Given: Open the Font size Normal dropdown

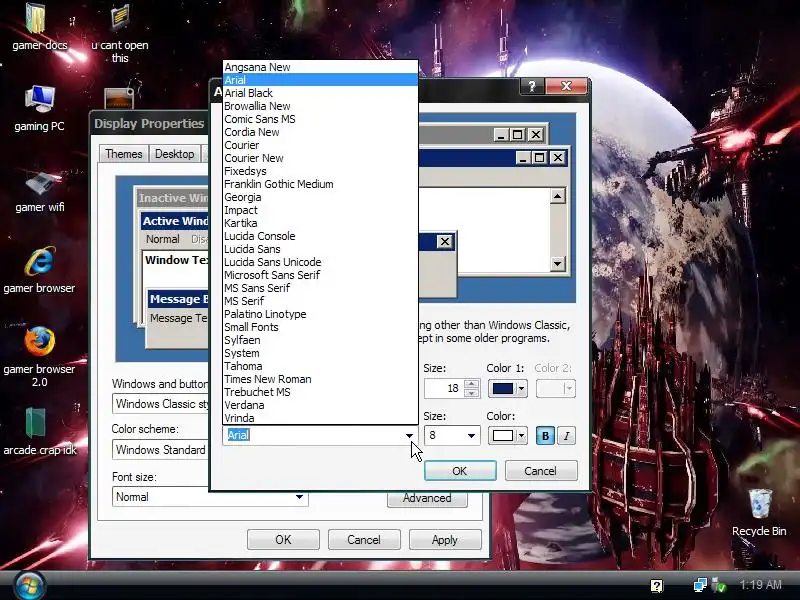Looking at the screenshot, I should pos(299,496).
